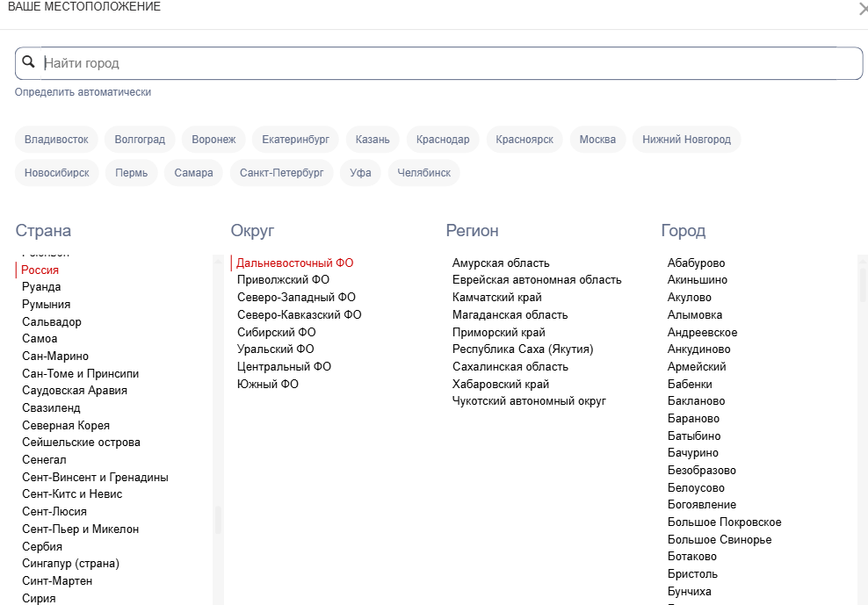This screenshot has height=605, width=868.
Task: Choose Сербия in country list
Action: (42, 546)
